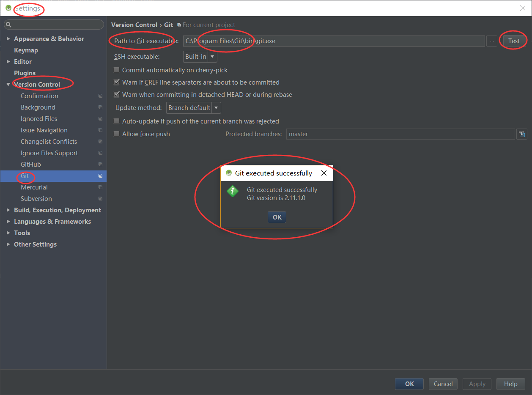Click the project icon beside Ignored Files
Screen dimensions: 532x395
[100, 119]
